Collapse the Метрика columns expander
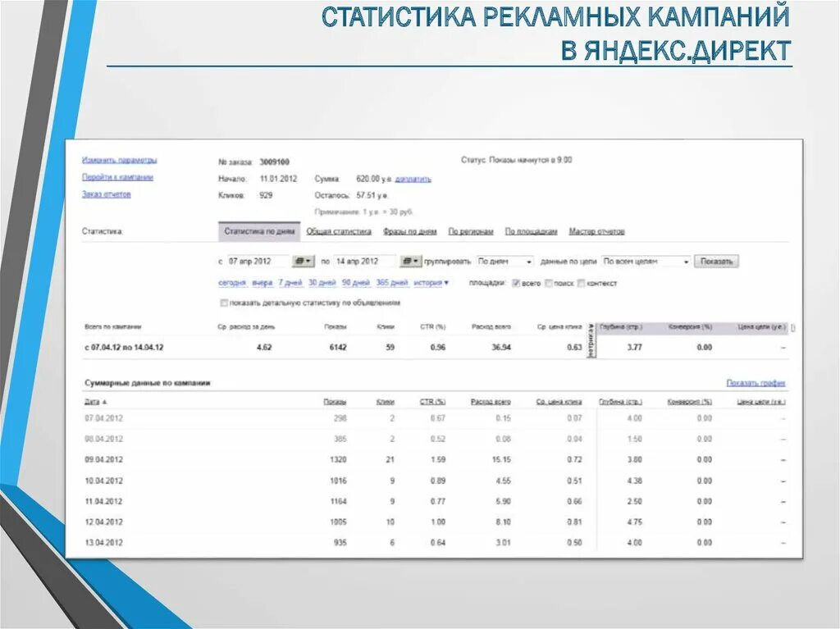Image resolution: width=840 pixels, height=629 pixels. point(591,340)
